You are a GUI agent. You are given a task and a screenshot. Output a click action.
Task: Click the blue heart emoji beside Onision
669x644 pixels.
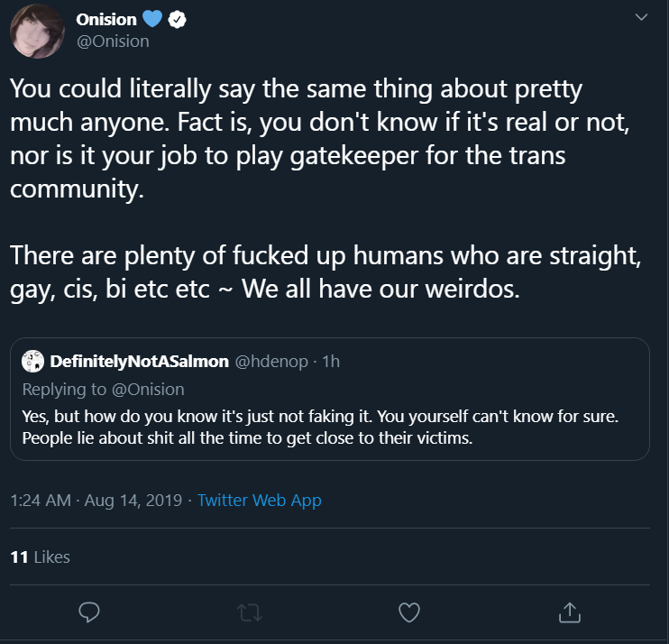tap(152, 19)
